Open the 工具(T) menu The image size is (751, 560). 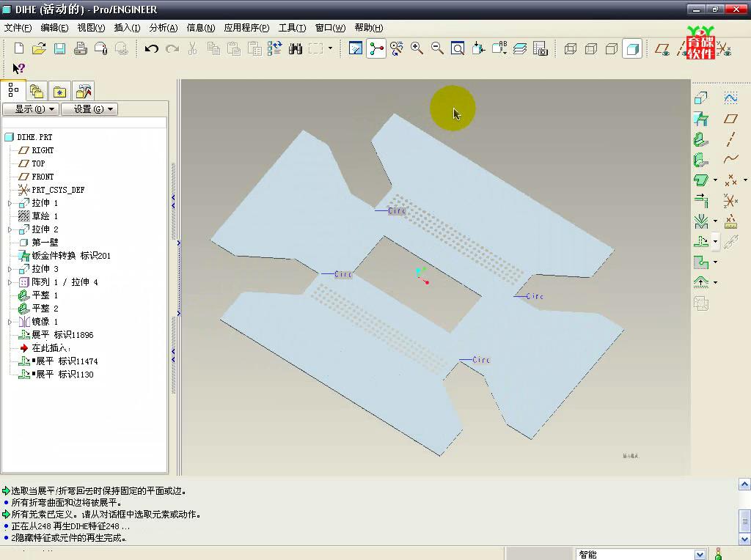[x=292, y=28]
